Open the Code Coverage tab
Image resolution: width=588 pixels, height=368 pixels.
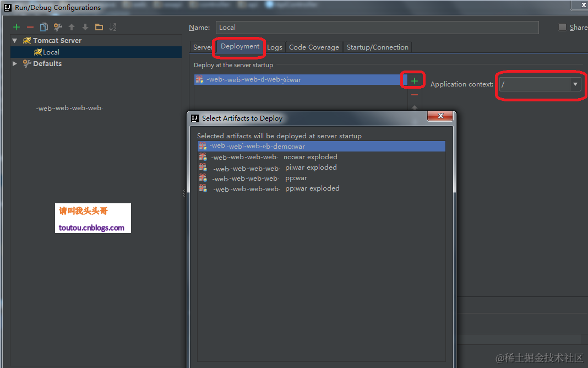point(314,47)
